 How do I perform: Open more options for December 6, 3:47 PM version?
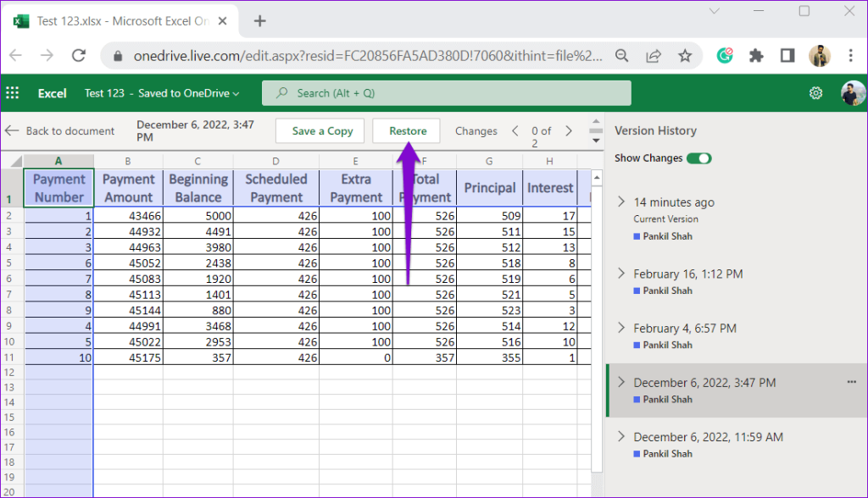tap(851, 382)
